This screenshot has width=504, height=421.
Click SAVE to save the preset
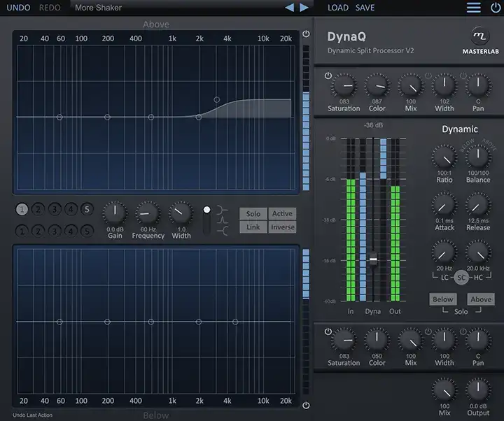coord(365,8)
